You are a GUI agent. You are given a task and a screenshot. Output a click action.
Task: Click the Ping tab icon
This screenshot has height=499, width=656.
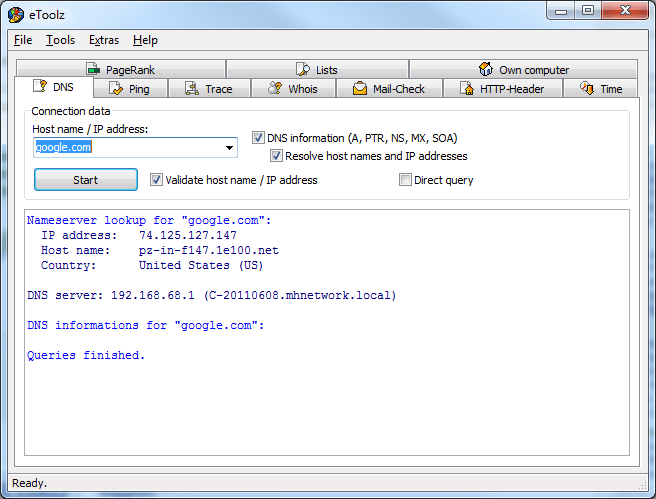[x=115, y=88]
